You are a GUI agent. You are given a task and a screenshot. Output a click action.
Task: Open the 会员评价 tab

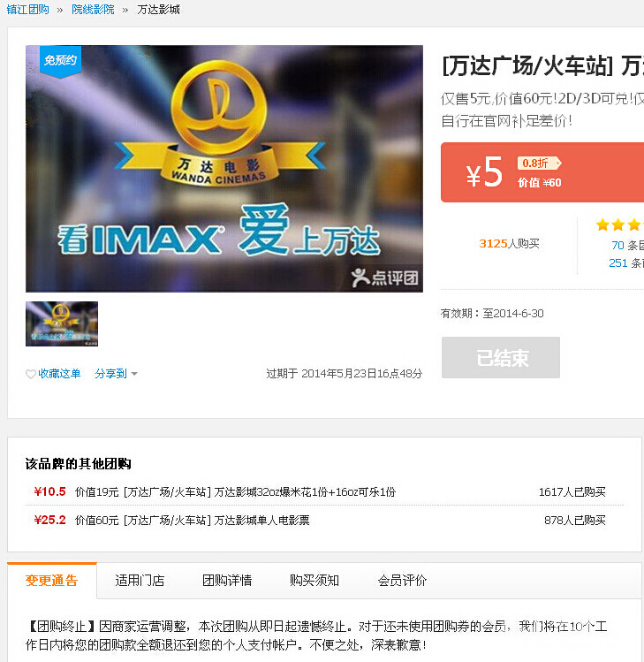click(x=402, y=581)
